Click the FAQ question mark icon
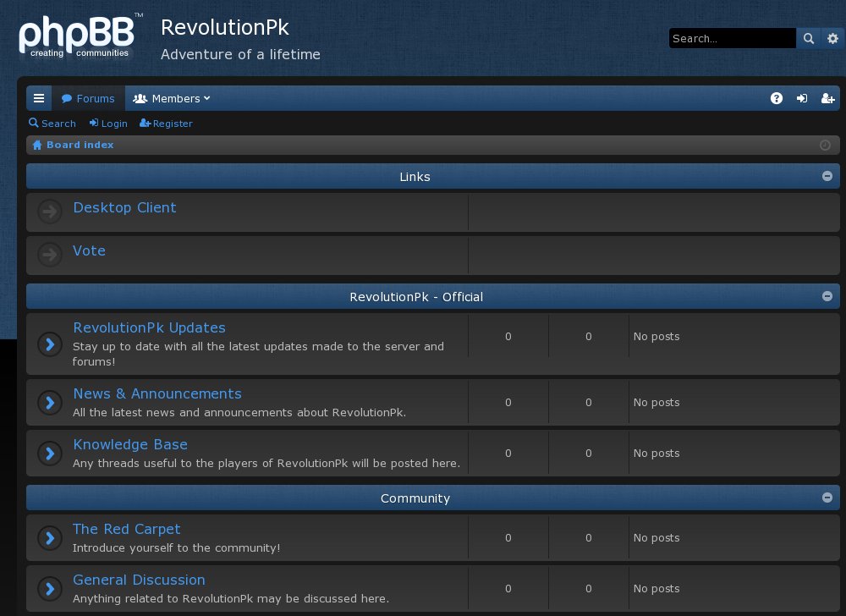Screen dimensions: 846x616 (x=777, y=98)
